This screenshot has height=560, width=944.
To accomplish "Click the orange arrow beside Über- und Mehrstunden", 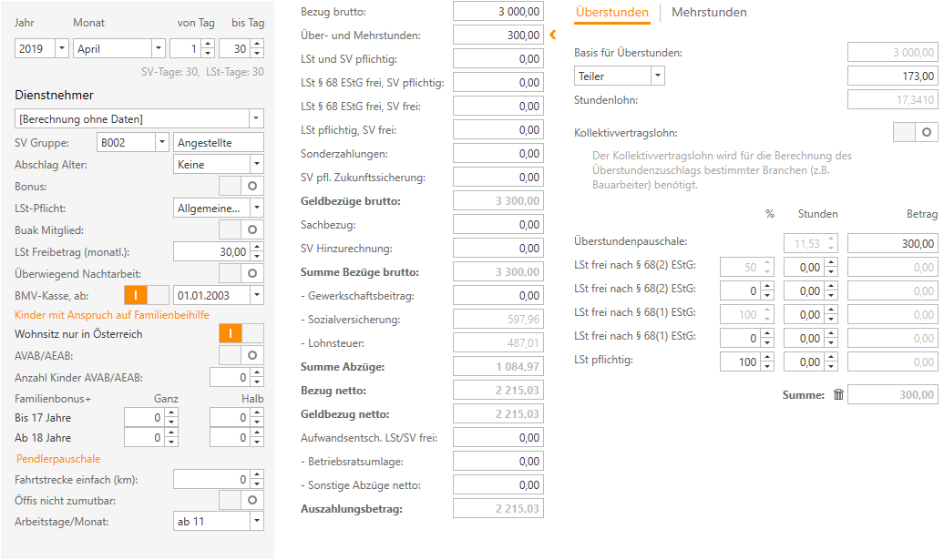I will (x=553, y=35).
